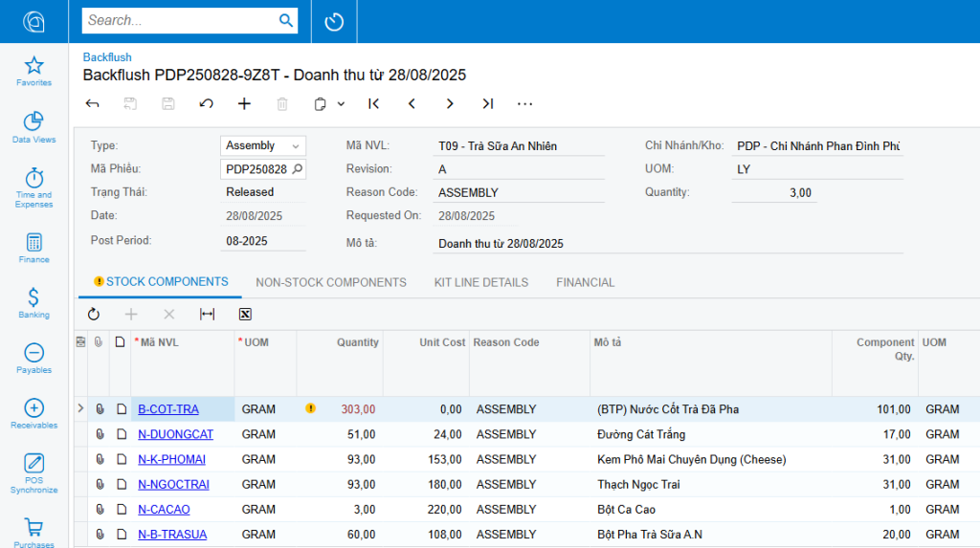Click the Save disk icon
Viewport: 980px width, 548px height.
[x=168, y=103]
